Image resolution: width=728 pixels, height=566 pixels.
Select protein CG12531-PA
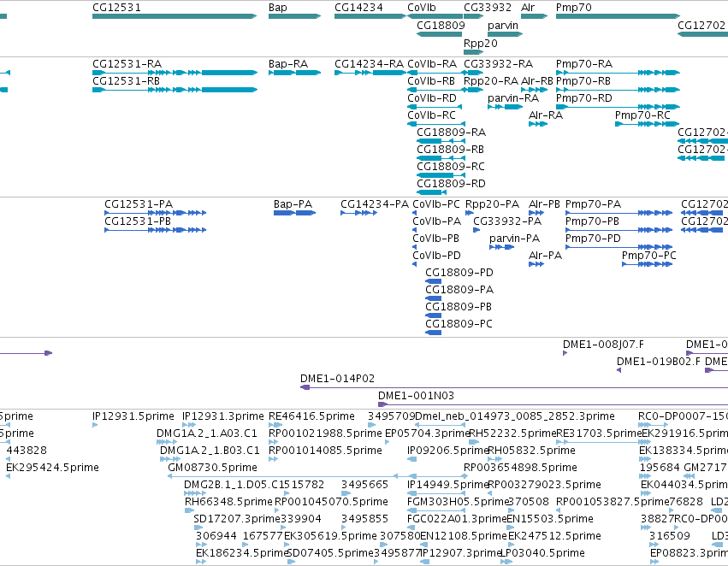(x=155, y=213)
